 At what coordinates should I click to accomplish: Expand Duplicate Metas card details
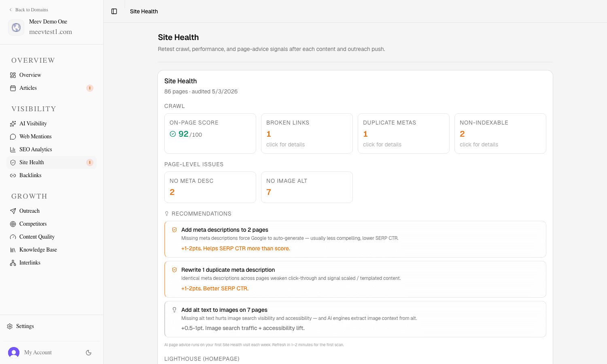coord(403,133)
